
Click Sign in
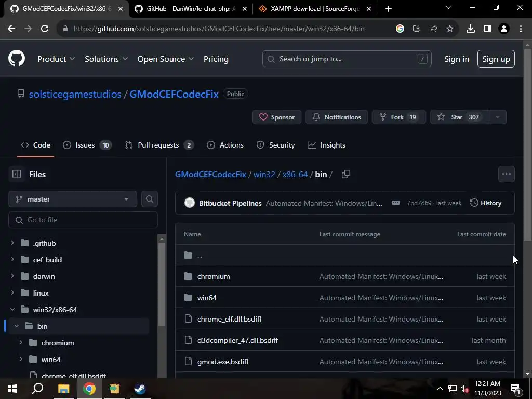[457, 59]
